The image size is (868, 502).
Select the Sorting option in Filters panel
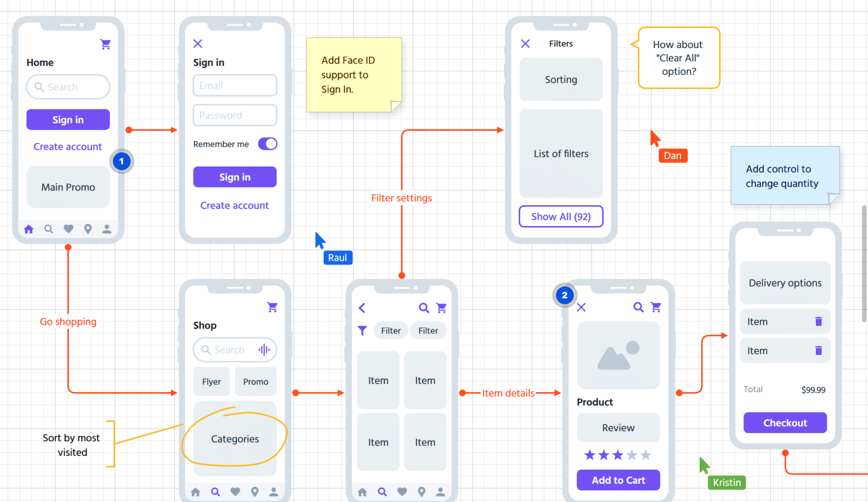561,79
